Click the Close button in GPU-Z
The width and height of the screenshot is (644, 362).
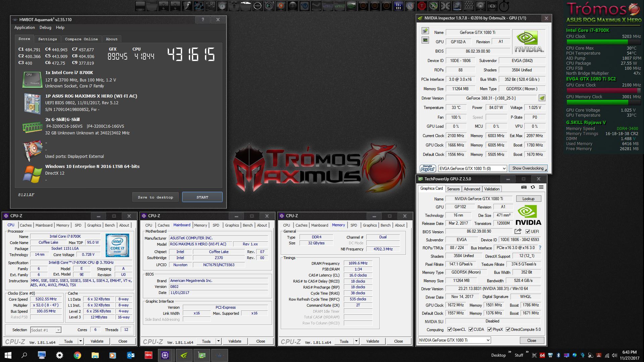(x=532, y=341)
